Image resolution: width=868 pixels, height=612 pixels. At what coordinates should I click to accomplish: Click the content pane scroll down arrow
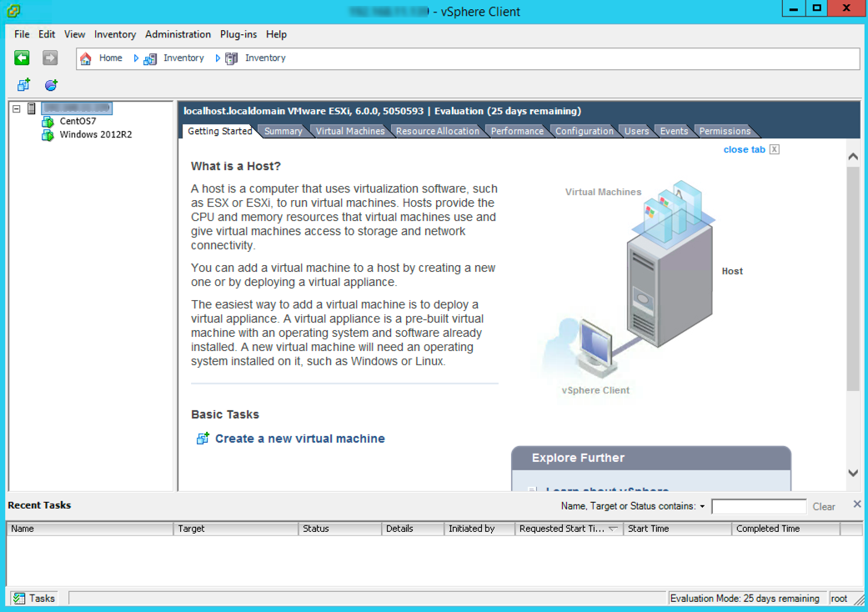coord(853,473)
